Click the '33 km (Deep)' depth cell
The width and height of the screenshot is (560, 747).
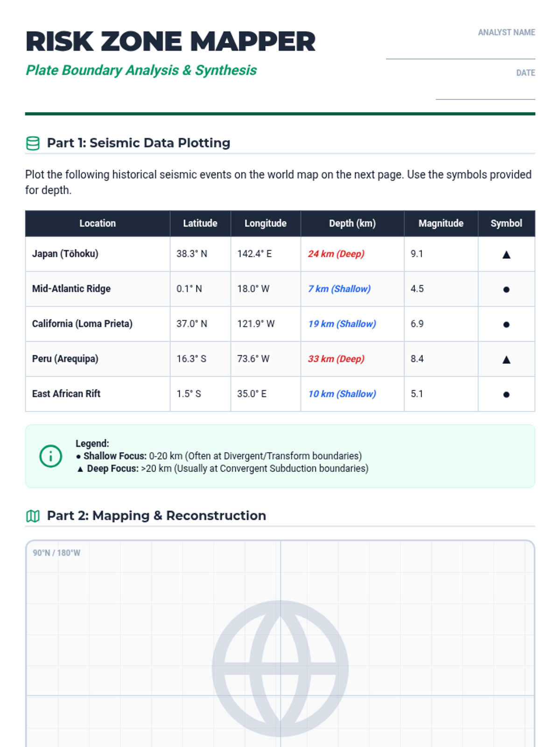click(x=352, y=359)
